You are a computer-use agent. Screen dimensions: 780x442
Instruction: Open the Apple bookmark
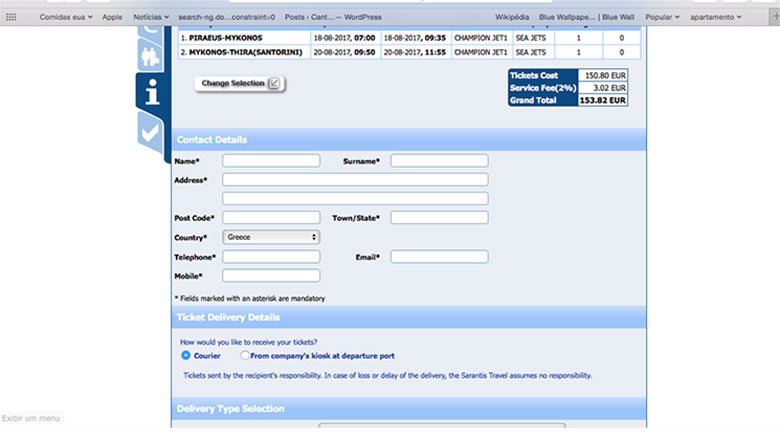click(112, 17)
